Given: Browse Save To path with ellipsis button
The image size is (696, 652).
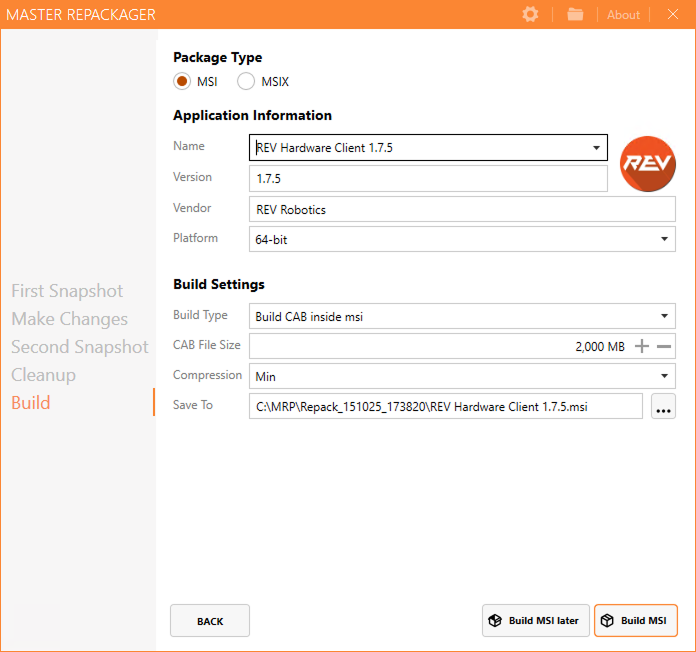Looking at the screenshot, I should click(x=663, y=406).
